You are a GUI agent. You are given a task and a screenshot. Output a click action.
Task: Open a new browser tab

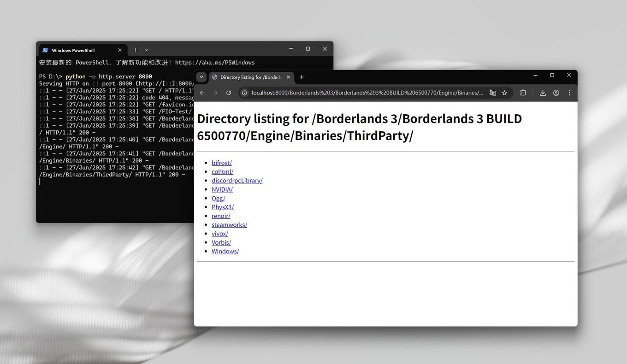[x=302, y=77]
